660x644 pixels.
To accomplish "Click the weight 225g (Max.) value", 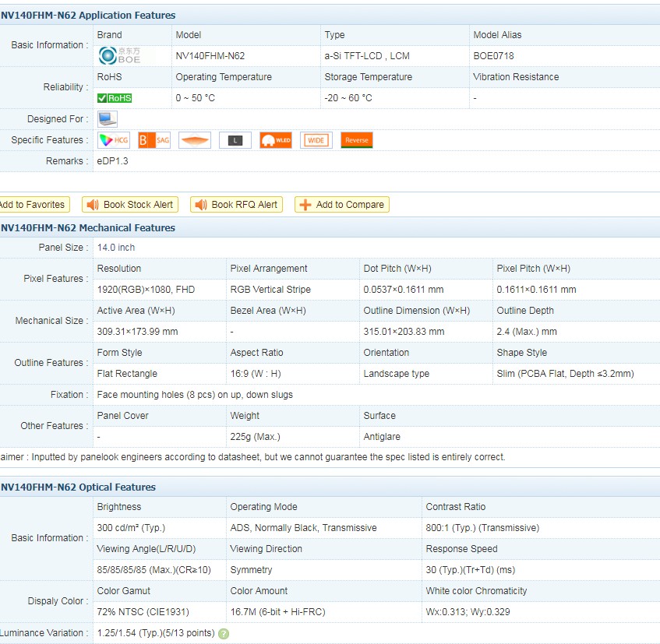I will click(x=255, y=437).
